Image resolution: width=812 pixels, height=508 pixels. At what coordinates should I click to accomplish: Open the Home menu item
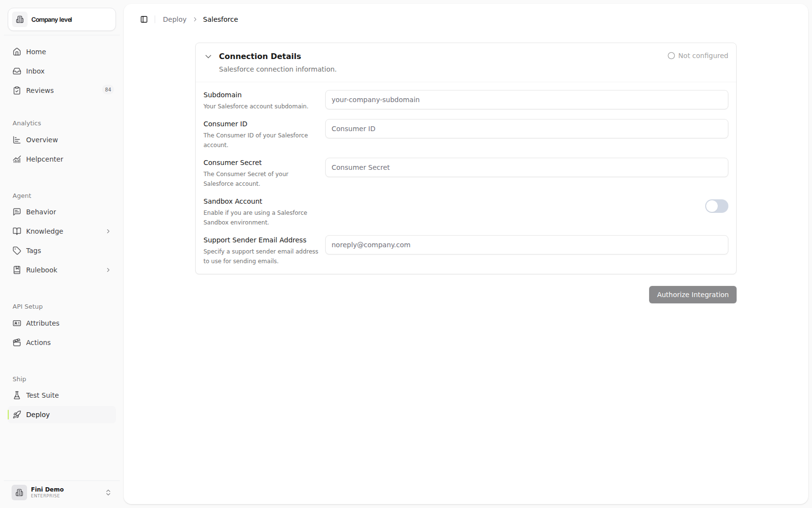click(62, 52)
